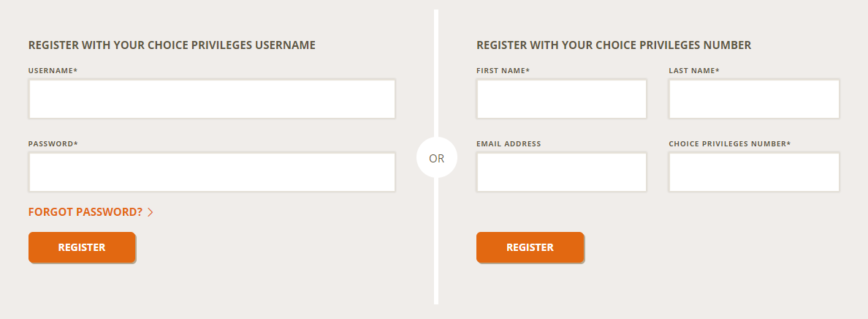Click the circular OR divider badge
The width and height of the screenshot is (868, 319).
(436, 158)
